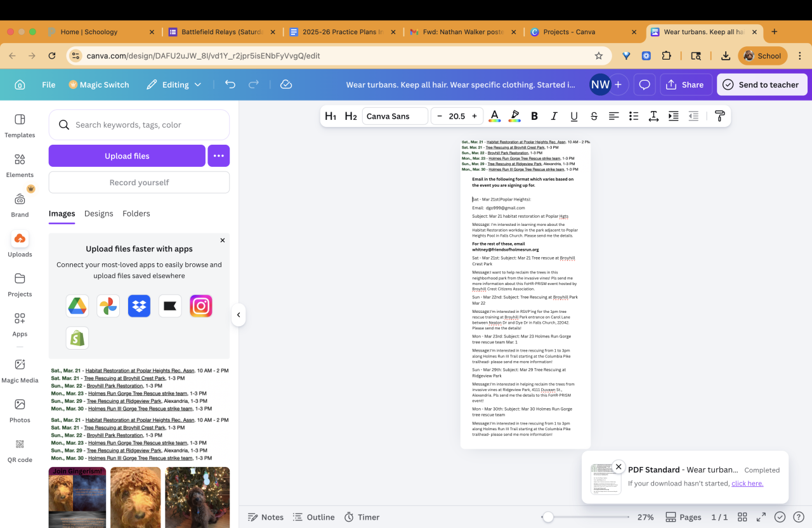The width and height of the screenshot is (812, 528).
Task: Go to Canva home icon
Action: coord(20,84)
